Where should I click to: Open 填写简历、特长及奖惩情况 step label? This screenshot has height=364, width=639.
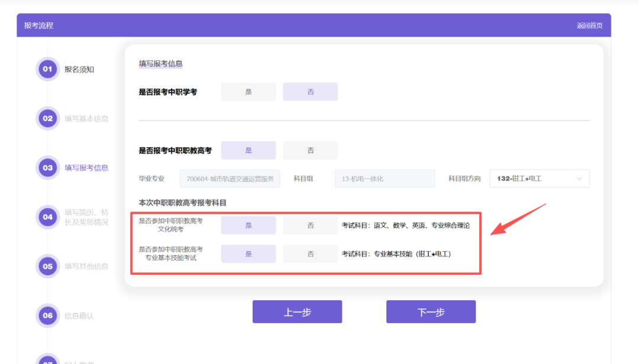click(86, 217)
